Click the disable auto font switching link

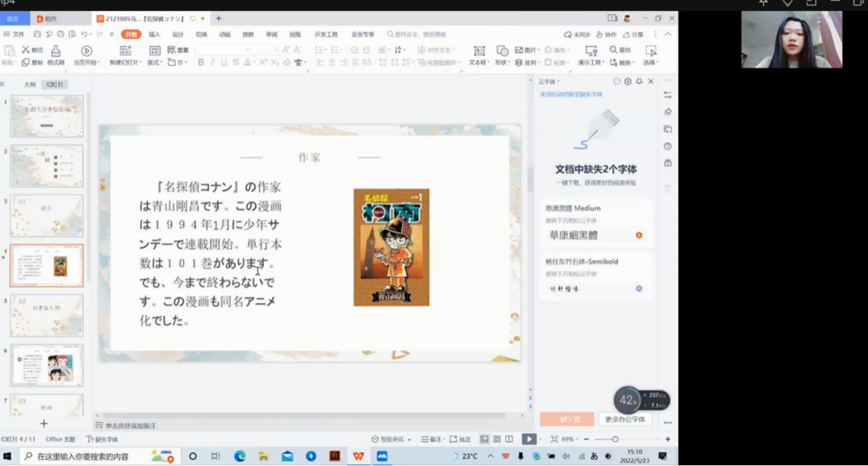(571, 95)
